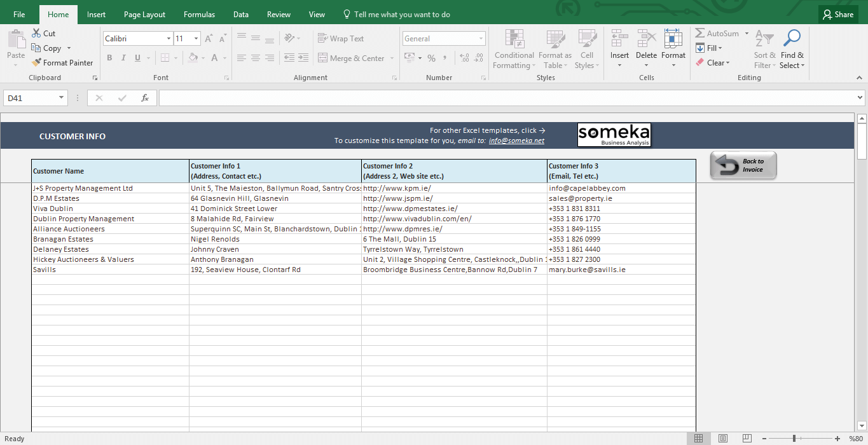Open the Font size dropdown

(x=196, y=39)
